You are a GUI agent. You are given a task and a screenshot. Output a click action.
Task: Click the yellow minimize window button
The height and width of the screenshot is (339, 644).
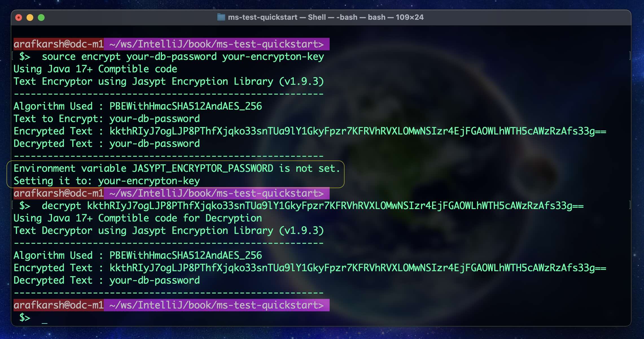(30, 18)
